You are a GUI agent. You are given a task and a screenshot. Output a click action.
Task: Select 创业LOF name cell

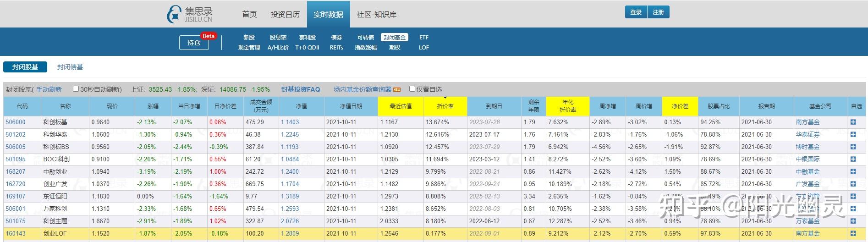point(65,234)
